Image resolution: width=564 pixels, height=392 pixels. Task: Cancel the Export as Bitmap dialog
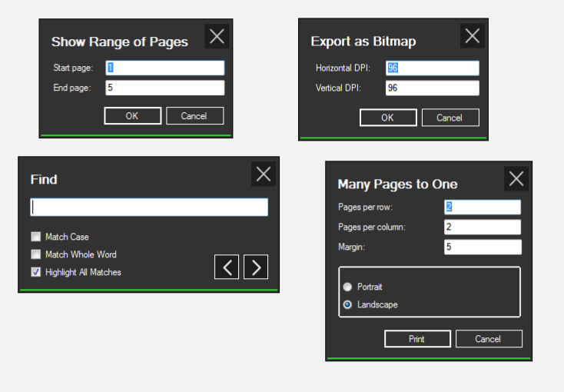coord(449,118)
